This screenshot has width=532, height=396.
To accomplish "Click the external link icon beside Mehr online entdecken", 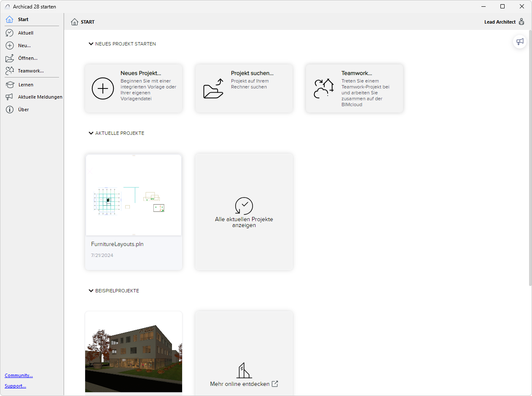I will [x=275, y=384].
